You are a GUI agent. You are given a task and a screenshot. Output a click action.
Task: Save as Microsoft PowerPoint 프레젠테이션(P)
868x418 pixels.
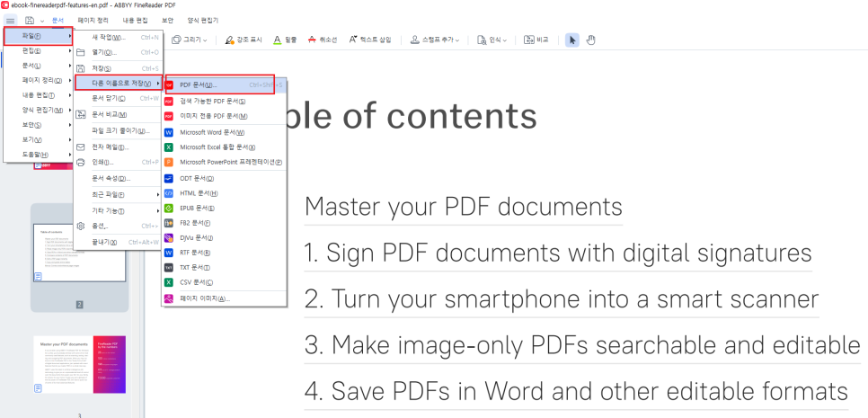225,162
